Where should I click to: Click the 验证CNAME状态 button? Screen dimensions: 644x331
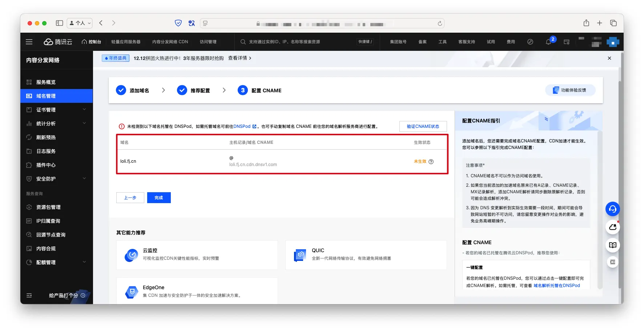tap(423, 126)
